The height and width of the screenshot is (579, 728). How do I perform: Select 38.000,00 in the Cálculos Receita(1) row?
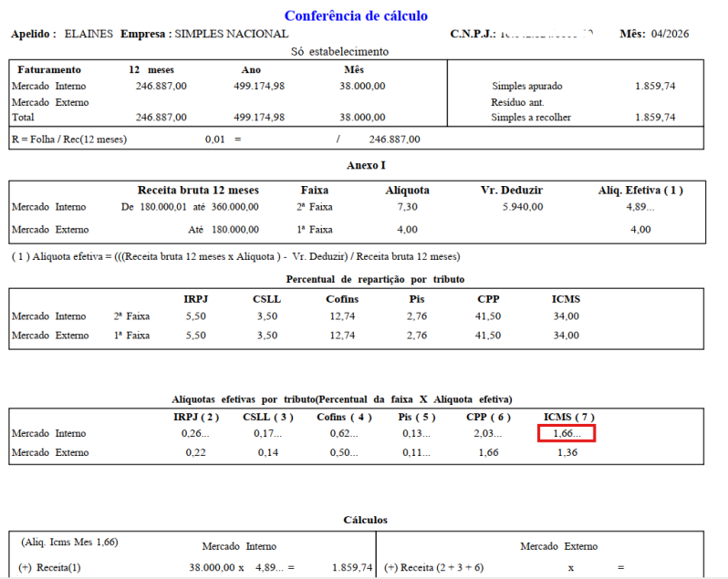click(x=212, y=567)
